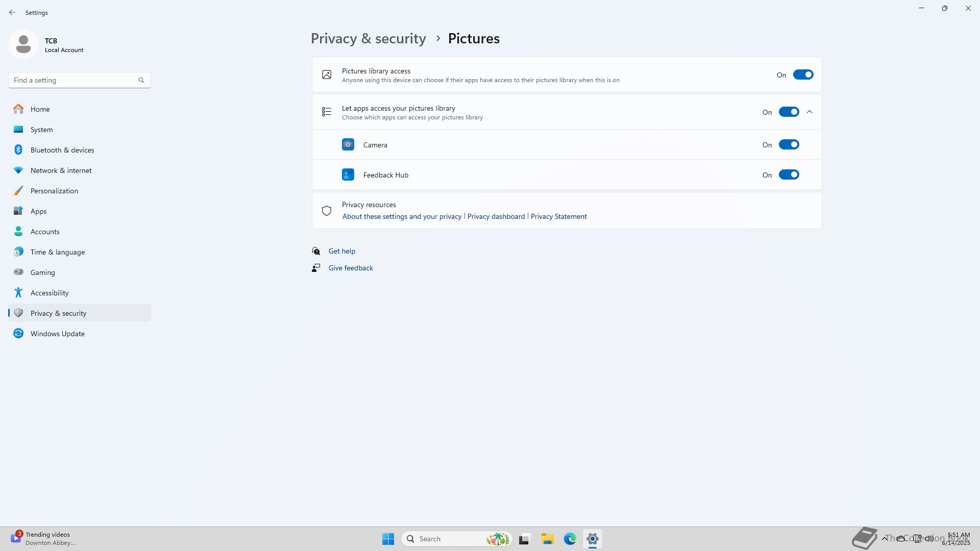Screen dimensions: 980x551
Task: Switch off Let apps access pictures library
Action: 788,112
